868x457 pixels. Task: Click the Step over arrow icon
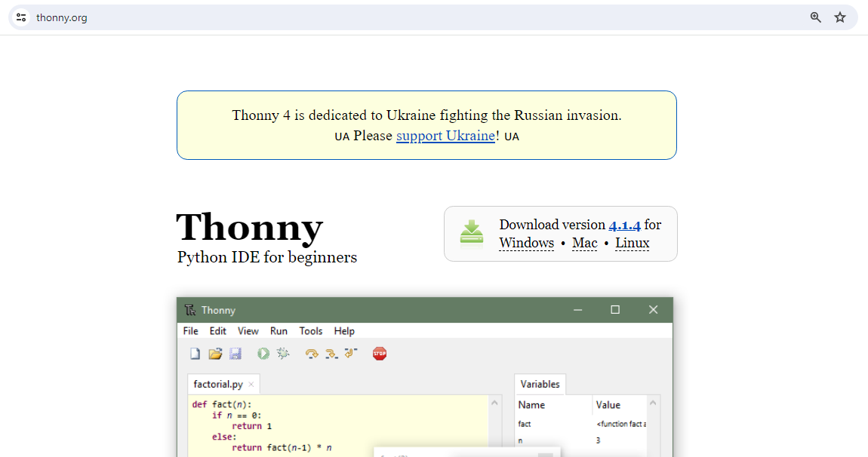click(x=311, y=354)
